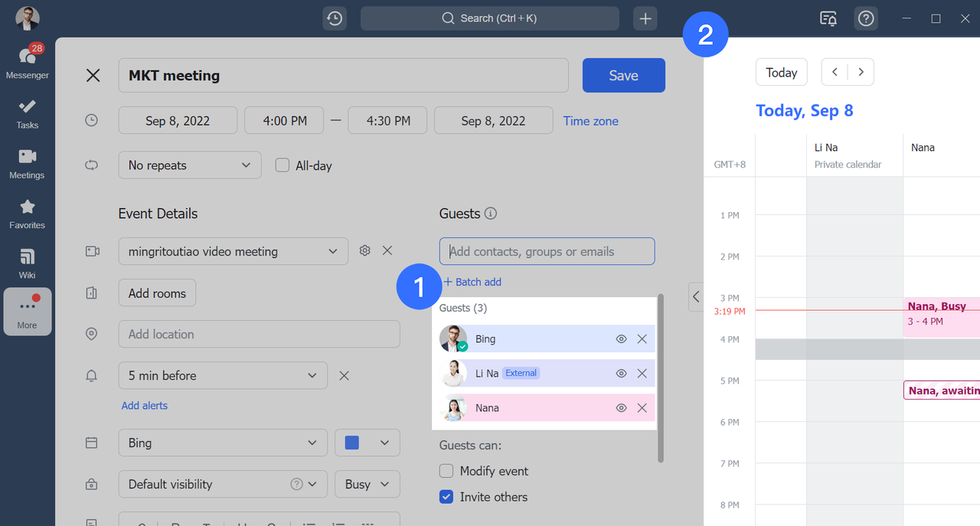
Task: Check the Modify event permission
Action: 446,471
